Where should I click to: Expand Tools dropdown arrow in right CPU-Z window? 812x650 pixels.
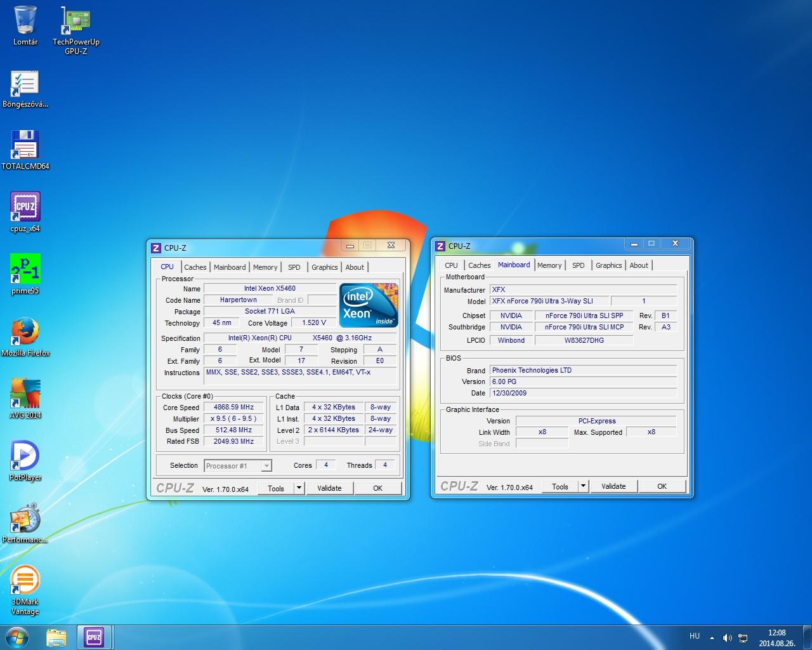coord(584,486)
